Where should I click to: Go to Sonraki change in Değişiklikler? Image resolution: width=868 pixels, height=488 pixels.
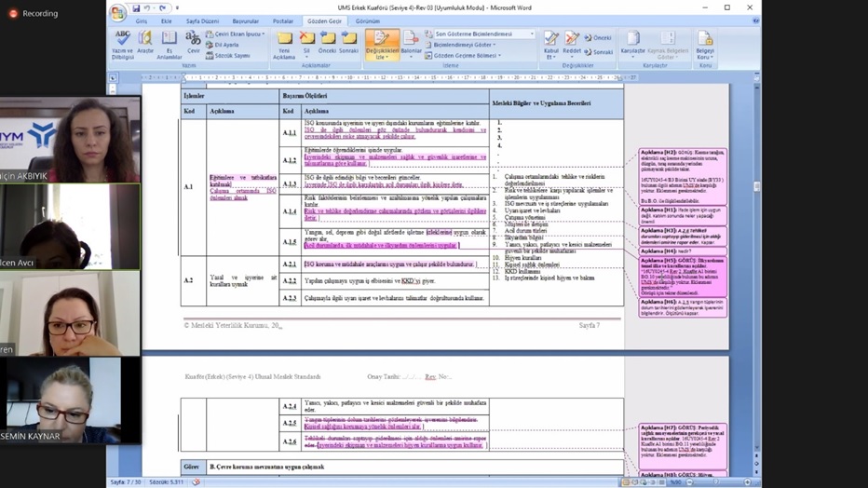click(x=599, y=52)
